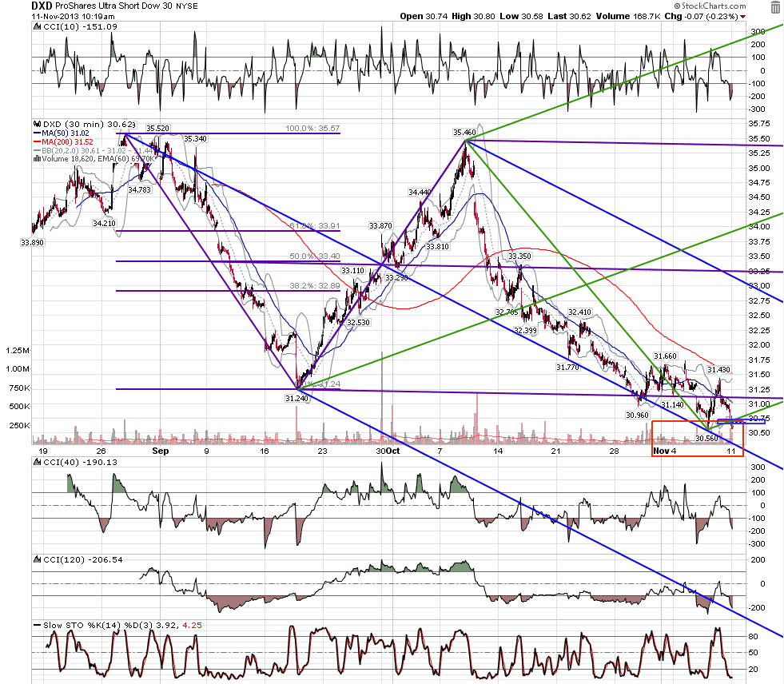Click the red down arrow beside Chg
Viewport: 784px width, 684px height.
click(x=742, y=17)
